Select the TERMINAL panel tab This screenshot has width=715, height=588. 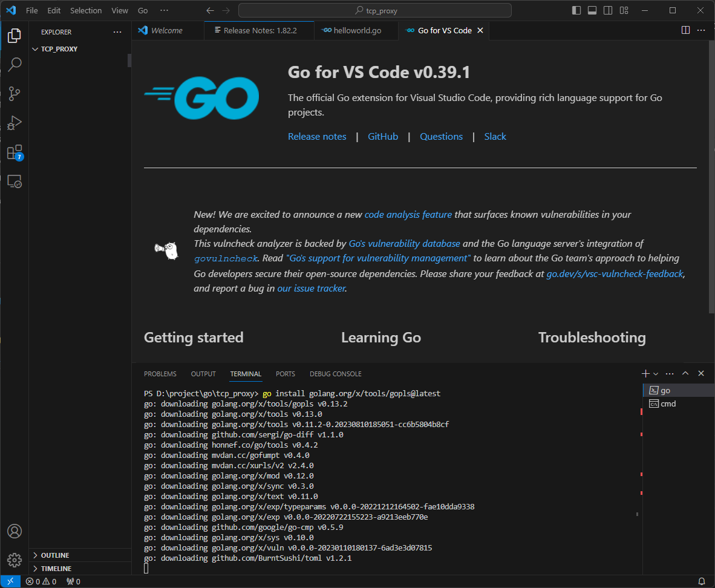point(246,374)
